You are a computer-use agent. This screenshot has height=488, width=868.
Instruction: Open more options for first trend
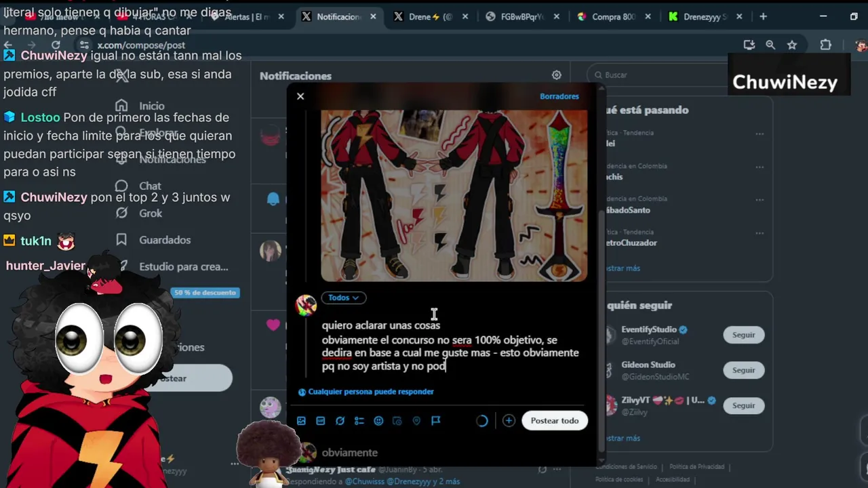point(759,134)
